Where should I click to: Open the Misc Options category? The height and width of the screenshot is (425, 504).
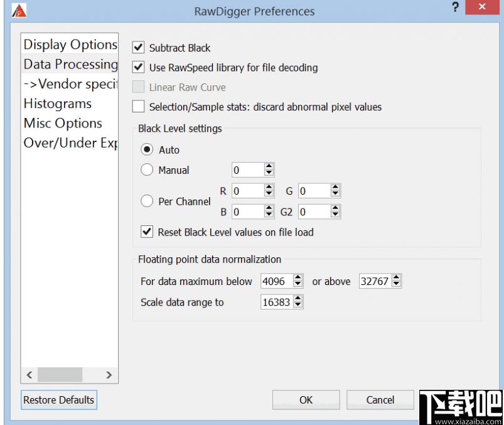tap(63, 123)
